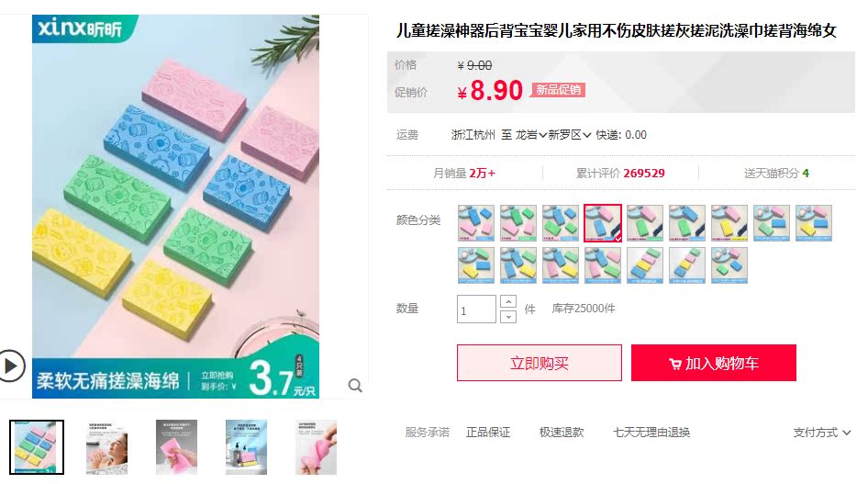Open 累计评价 269529 reviews link
This screenshot has height=484, width=868.
point(620,174)
